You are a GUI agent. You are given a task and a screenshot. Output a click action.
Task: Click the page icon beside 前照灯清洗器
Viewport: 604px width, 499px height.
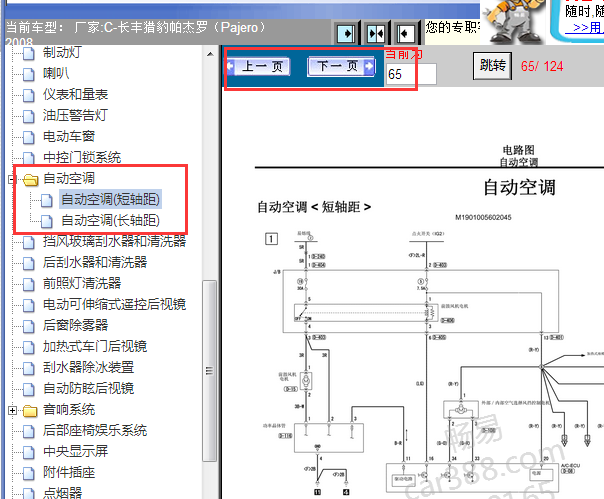[29, 284]
